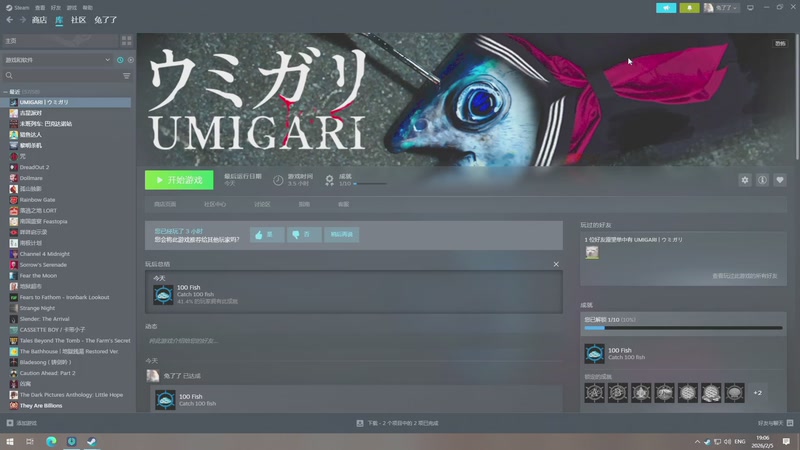The height and width of the screenshot is (450, 800).
Task: Click the green 开始游戏 play button
Action: click(x=179, y=180)
